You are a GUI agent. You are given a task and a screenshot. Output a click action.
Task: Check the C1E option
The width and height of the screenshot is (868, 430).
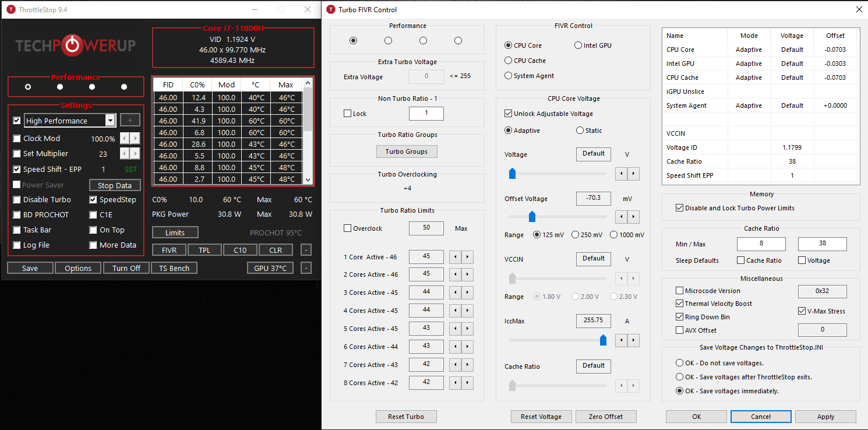point(93,215)
